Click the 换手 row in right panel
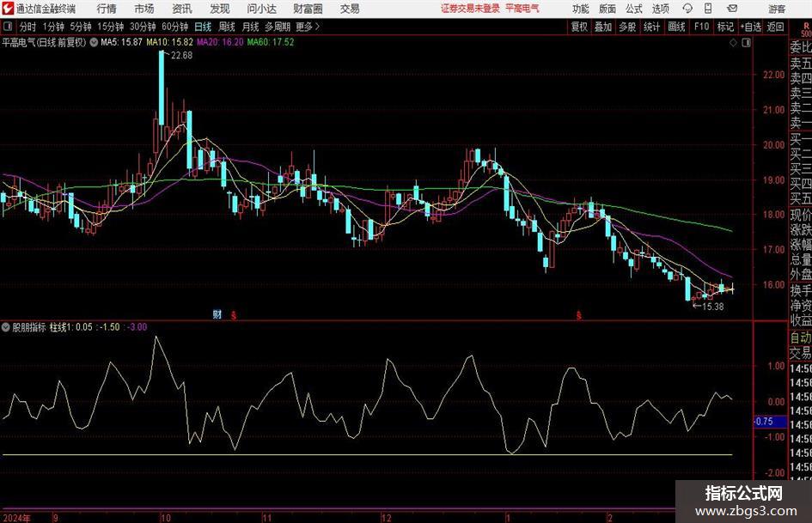 pyautogui.click(x=801, y=290)
